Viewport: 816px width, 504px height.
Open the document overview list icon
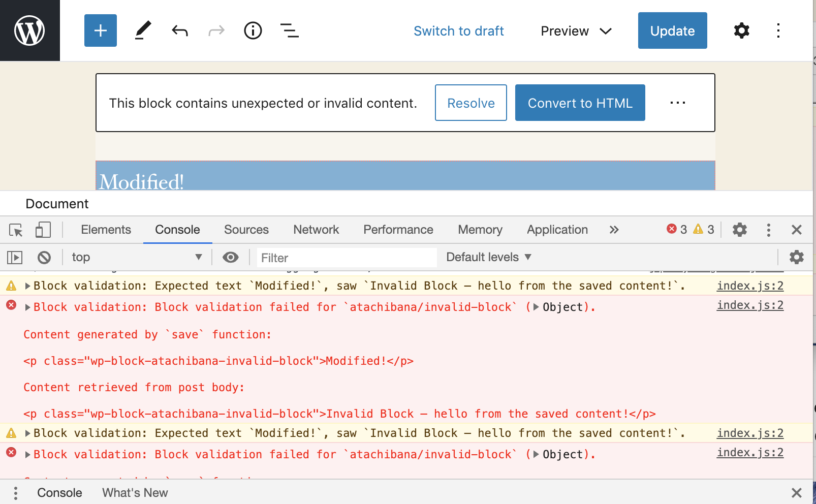[289, 30]
